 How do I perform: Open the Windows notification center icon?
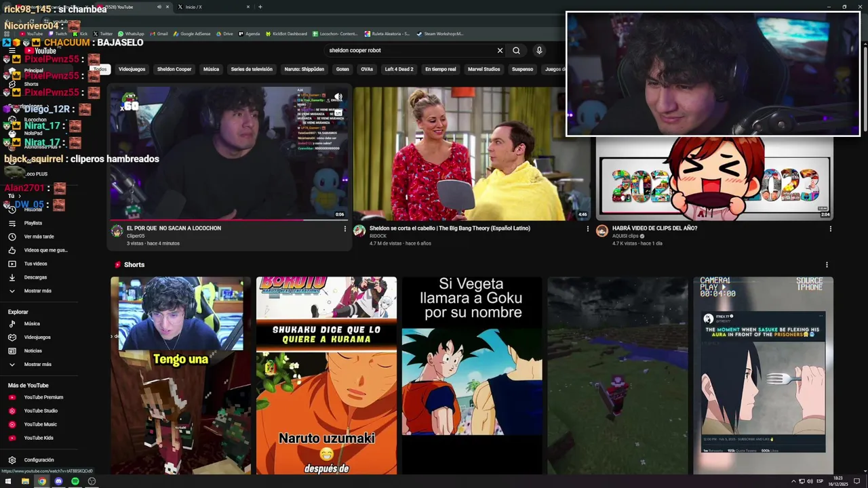[857, 481]
